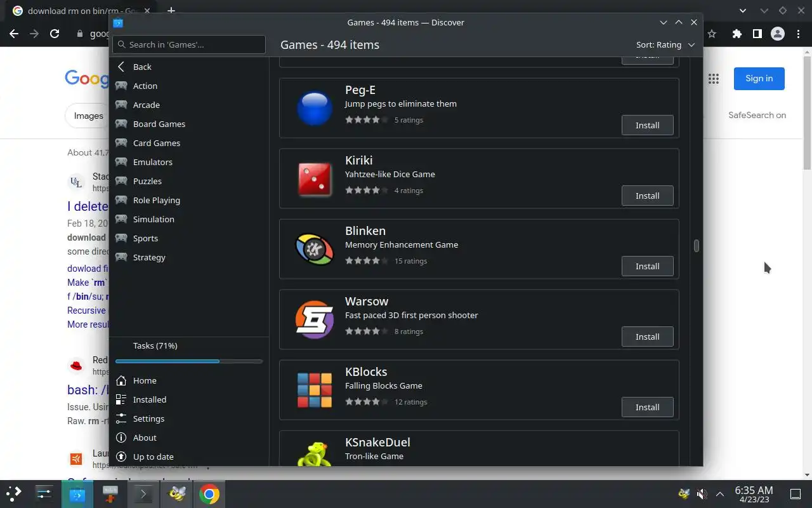
Task: Open Konsole terminal from the taskbar
Action: coord(143,493)
